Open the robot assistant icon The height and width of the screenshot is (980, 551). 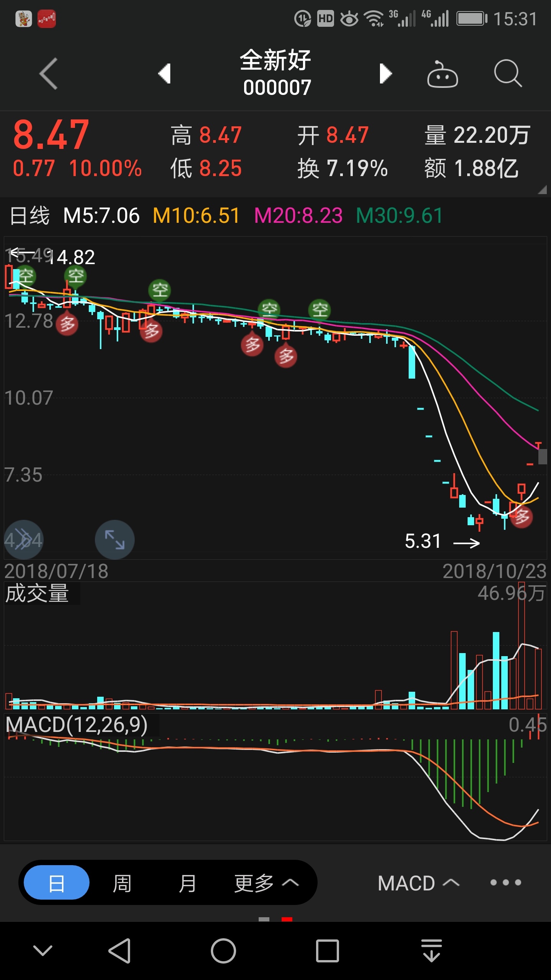coord(442,74)
